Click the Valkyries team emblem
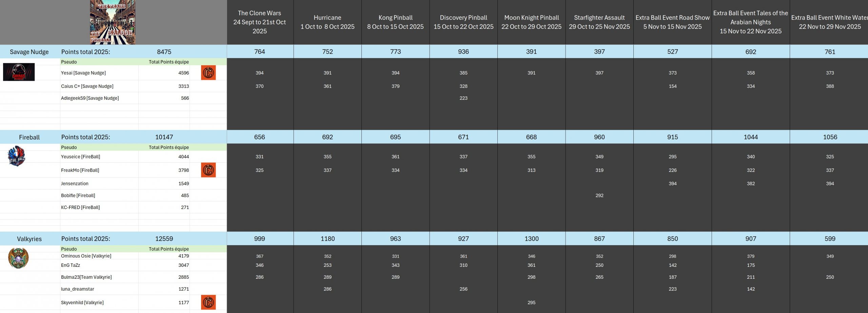The image size is (868, 313). pyautogui.click(x=18, y=258)
